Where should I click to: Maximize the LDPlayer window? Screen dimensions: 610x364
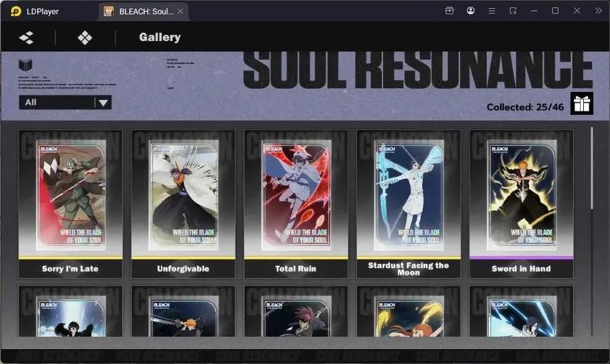(555, 11)
